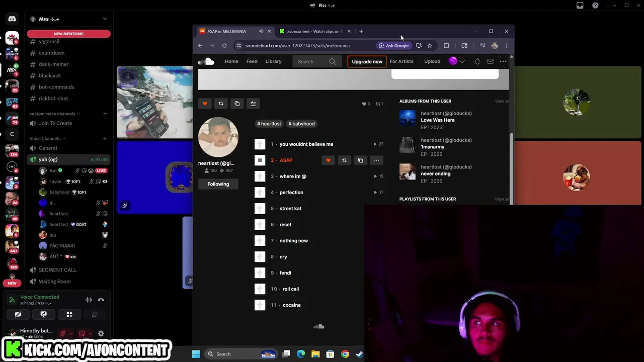
Task: Unlike the ASAP track heart icon
Action: [x=328, y=160]
